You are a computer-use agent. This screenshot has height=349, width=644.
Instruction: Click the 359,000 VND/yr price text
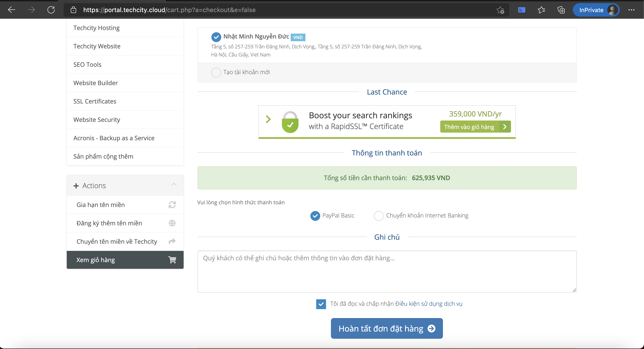point(475,114)
